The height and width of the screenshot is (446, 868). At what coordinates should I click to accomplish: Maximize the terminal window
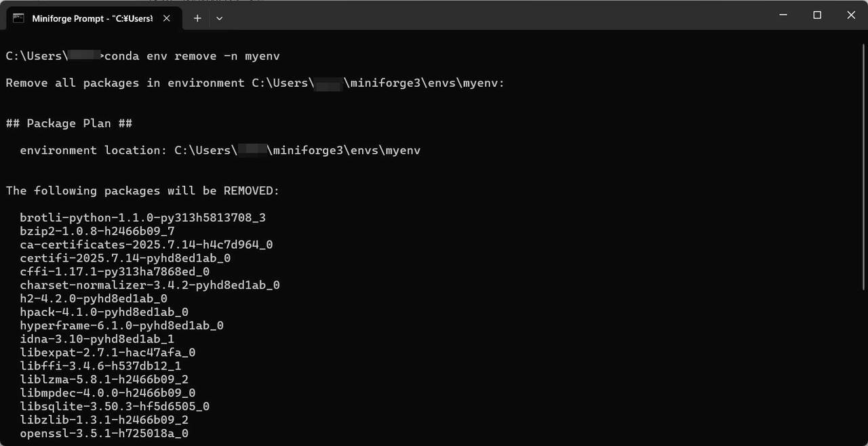(x=817, y=15)
